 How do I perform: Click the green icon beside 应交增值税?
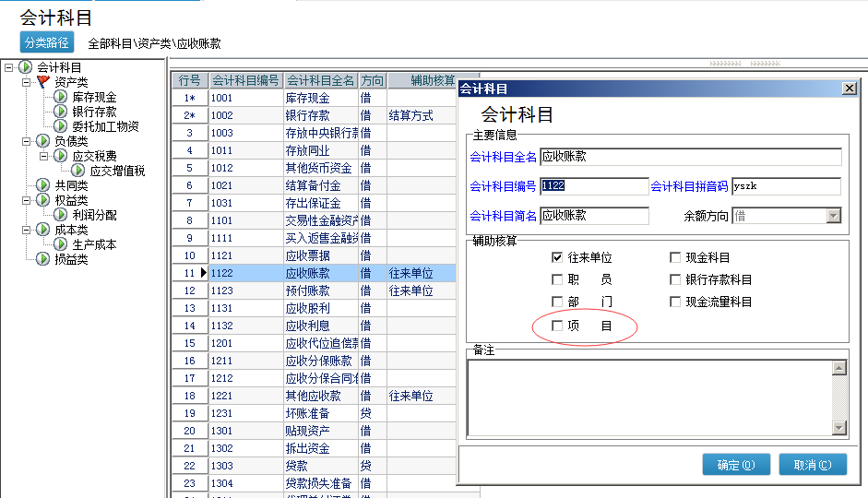pos(78,171)
